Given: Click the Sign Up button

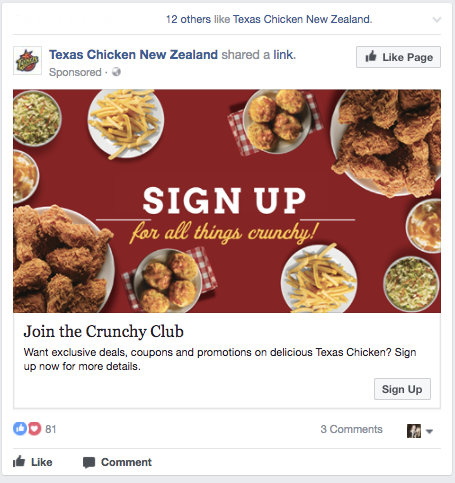Looking at the screenshot, I should [402, 389].
